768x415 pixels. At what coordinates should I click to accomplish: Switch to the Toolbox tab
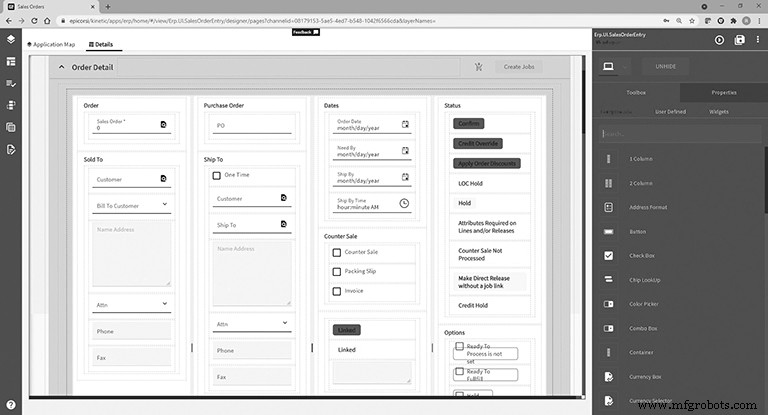tap(636, 93)
